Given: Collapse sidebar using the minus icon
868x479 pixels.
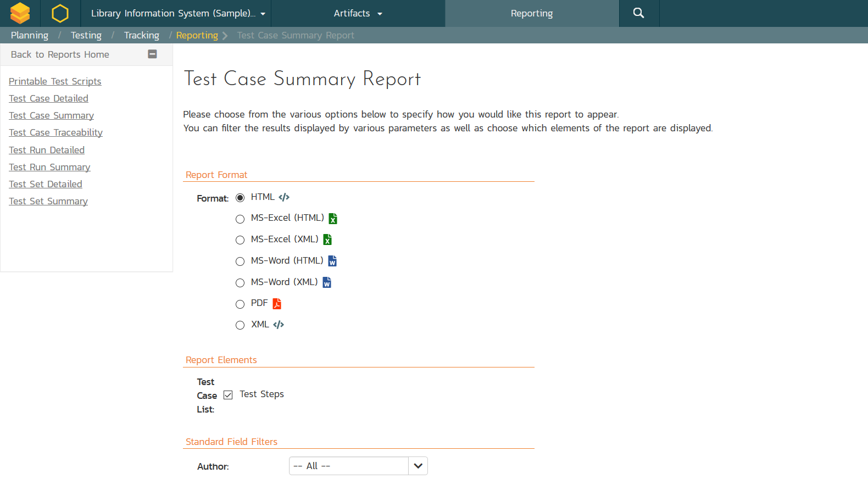Looking at the screenshot, I should click(x=153, y=54).
